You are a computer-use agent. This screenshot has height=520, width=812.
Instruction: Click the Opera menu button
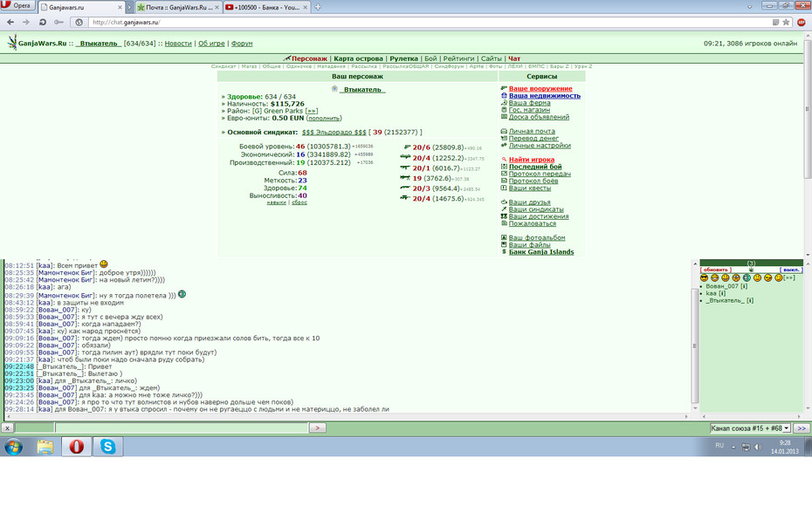coord(18,6)
